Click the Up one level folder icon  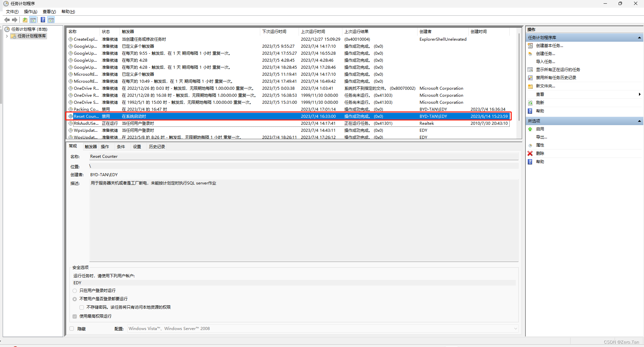pos(25,20)
